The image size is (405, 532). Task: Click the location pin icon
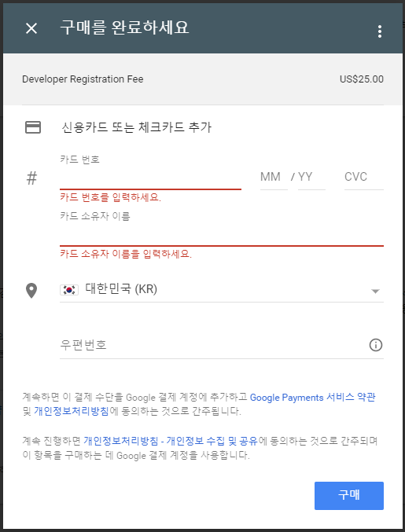coord(31,291)
